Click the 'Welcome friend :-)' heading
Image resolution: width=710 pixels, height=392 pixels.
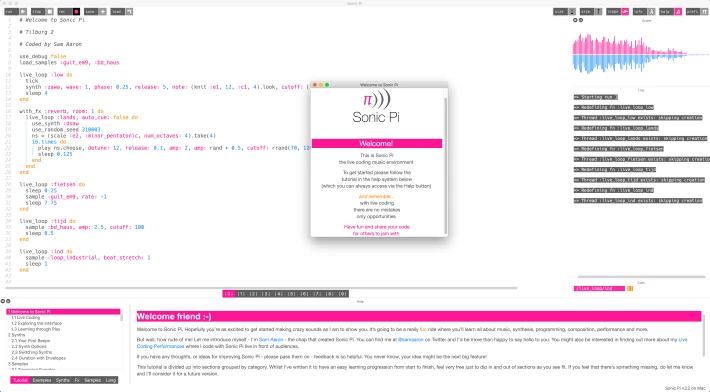[x=174, y=316]
